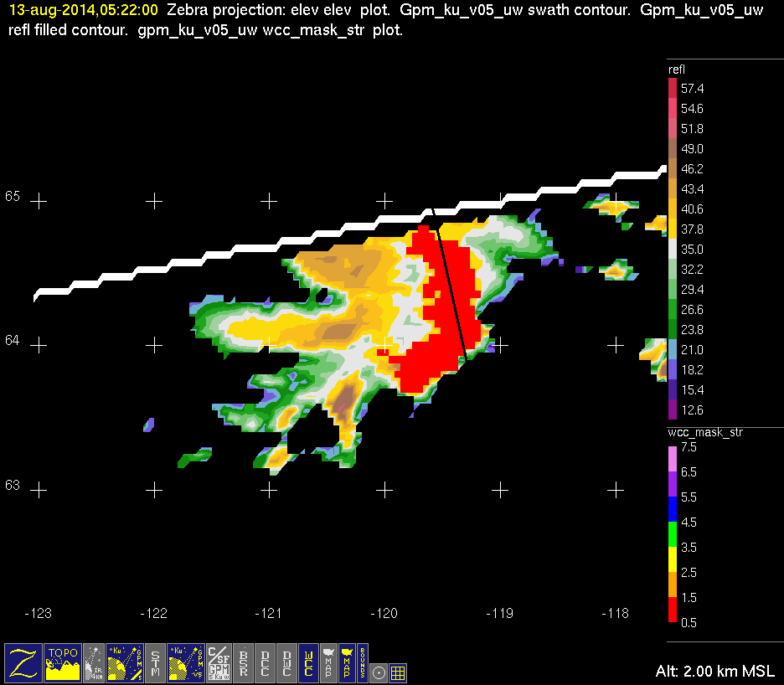Select the 0.5 red swatch on wcc_mask_str scale

point(673,610)
